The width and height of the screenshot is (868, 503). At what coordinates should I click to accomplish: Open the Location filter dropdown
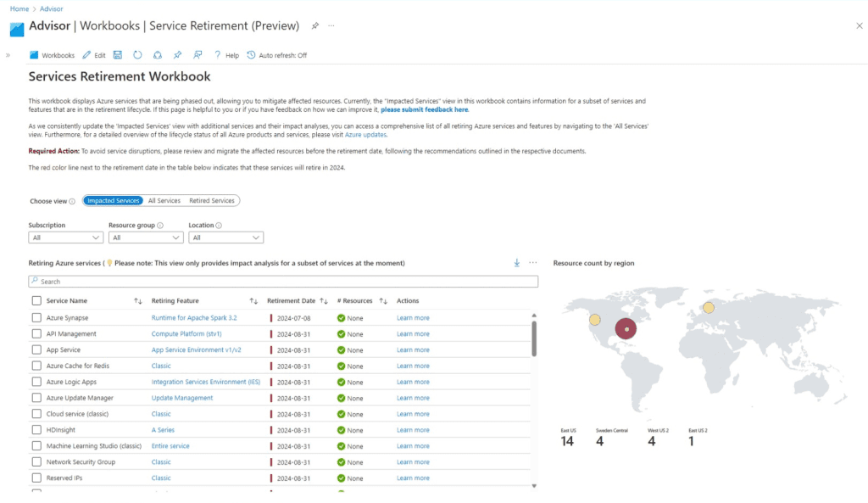[225, 238]
